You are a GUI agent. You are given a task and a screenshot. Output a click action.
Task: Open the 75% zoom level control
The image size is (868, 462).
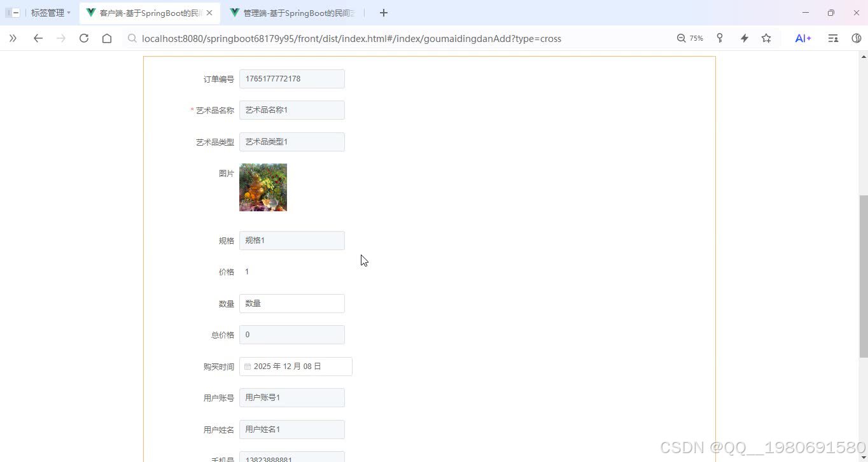[x=690, y=38]
